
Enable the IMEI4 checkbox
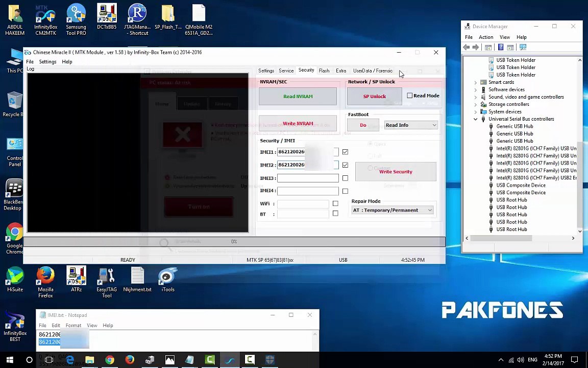point(345,191)
